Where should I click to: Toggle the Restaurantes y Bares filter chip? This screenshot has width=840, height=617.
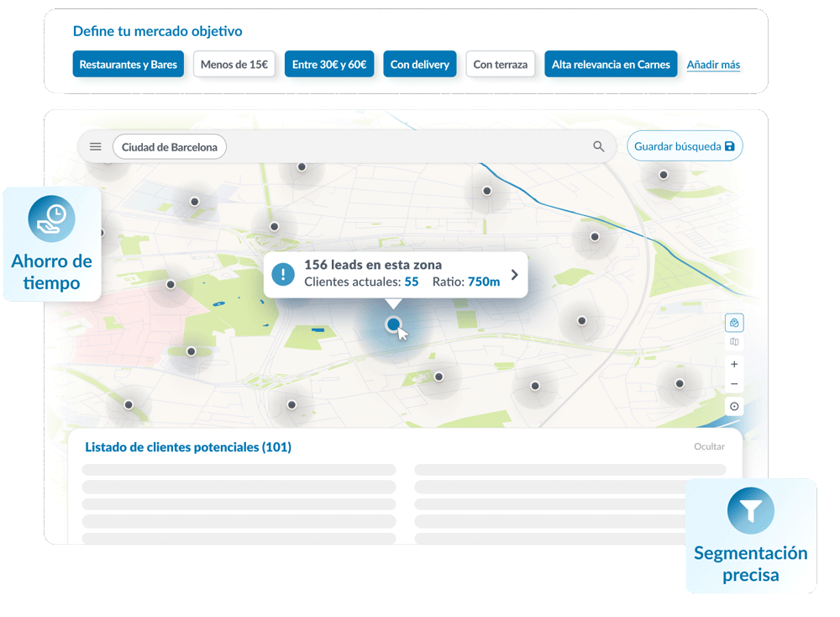128,65
